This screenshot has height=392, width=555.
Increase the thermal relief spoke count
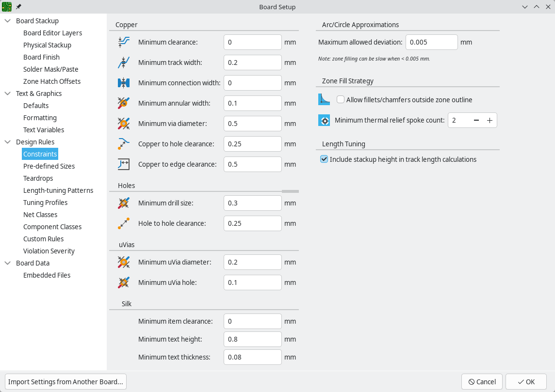coord(490,120)
